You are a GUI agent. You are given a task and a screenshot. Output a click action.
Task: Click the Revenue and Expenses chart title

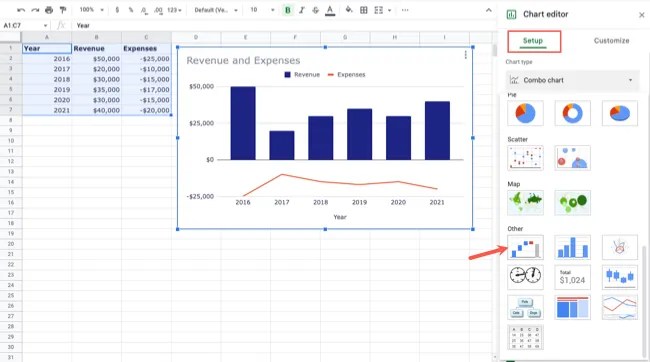click(x=243, y=61)
